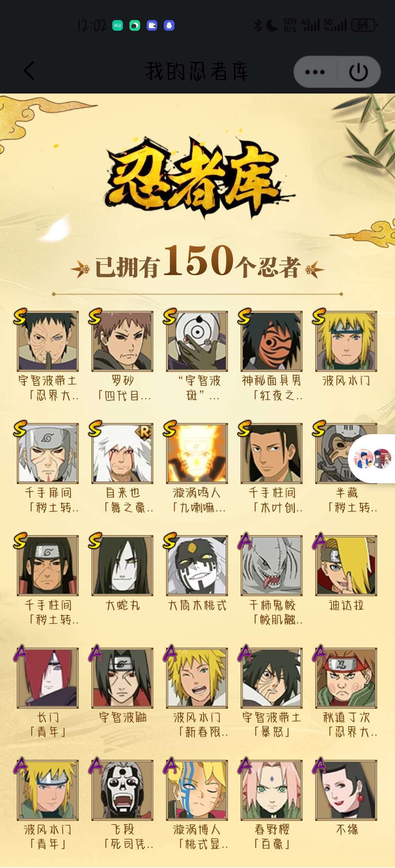The width and height of the screenshot is (395, 868).
Task: Open 秋道丁次 ninja portrait
Action: click(346, 678)
